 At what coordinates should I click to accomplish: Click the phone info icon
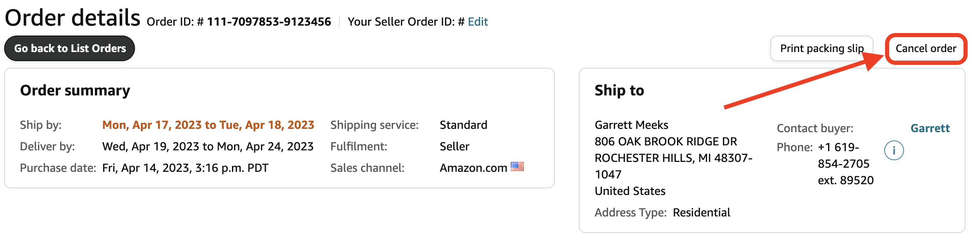click(x=894, y=150)
